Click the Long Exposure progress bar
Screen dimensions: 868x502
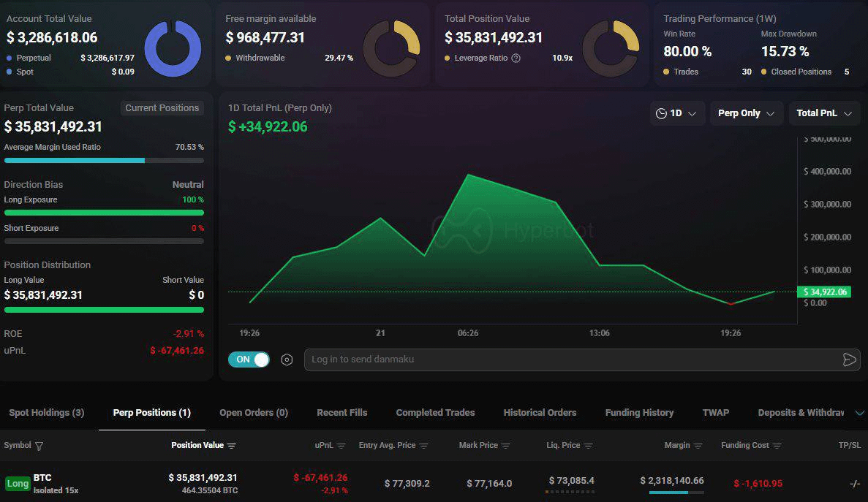click(104, 213)
